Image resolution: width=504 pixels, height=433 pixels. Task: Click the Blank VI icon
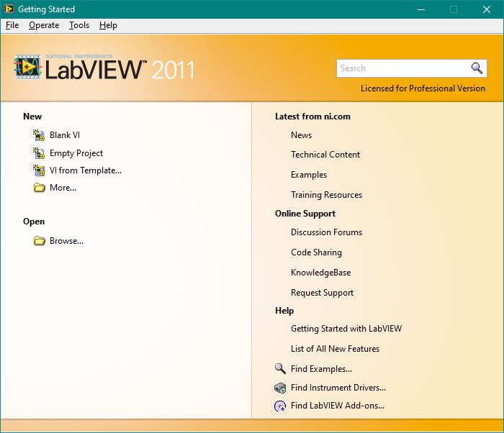tap(39, 135)
